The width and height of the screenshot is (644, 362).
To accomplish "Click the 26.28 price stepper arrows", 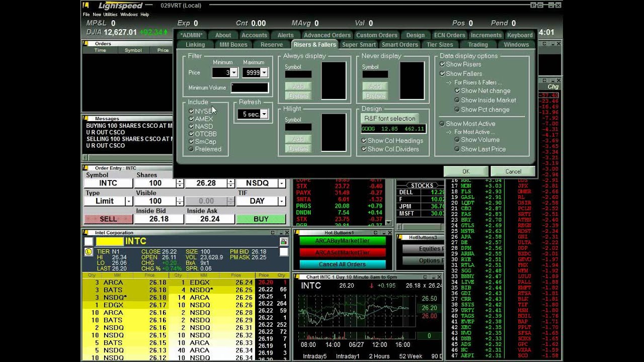I will coord(230,184).
